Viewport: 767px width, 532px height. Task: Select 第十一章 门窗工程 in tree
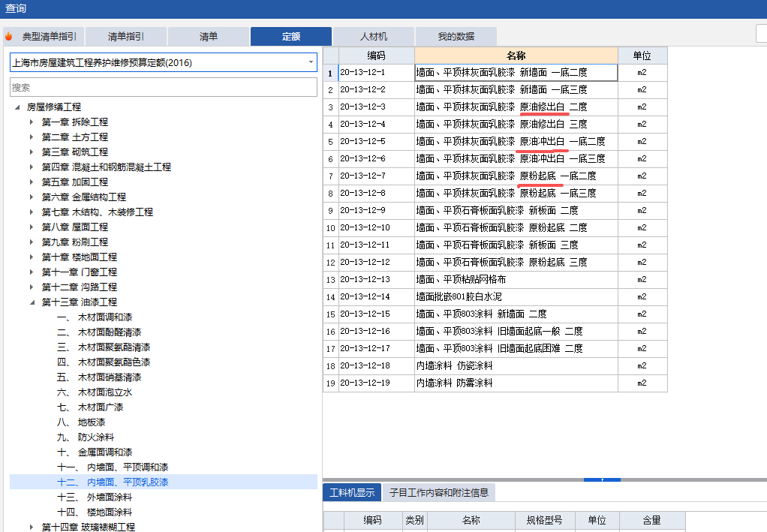click(80, 272)
